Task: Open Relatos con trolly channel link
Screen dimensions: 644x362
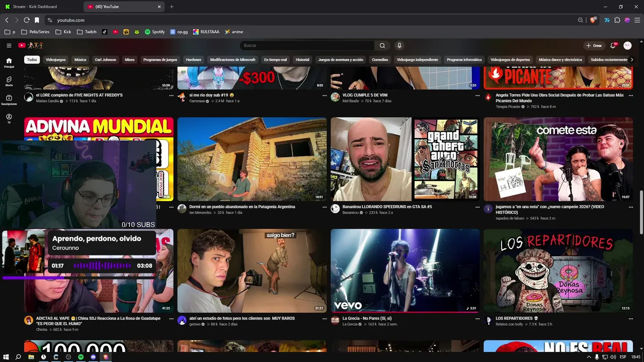Action: 509,324
